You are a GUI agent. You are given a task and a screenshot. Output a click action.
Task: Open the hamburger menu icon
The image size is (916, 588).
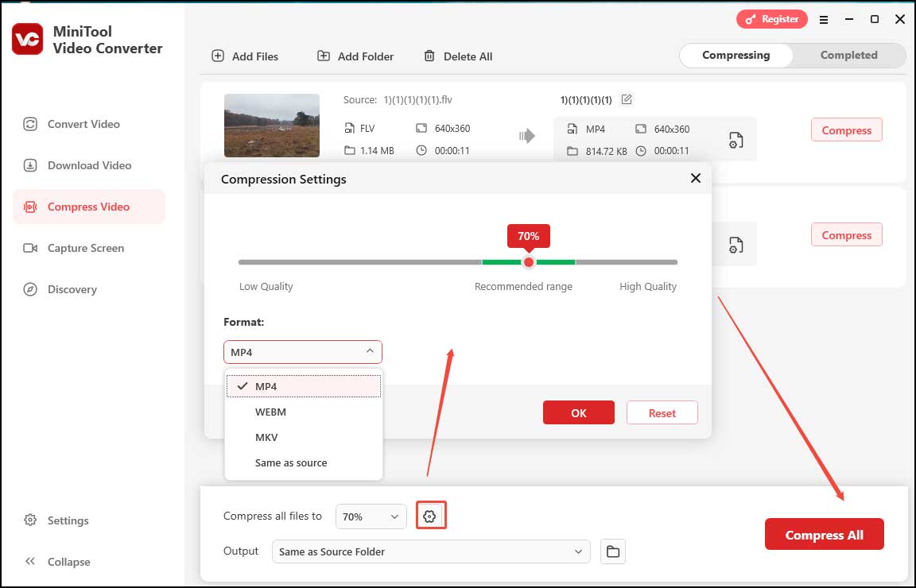(x=824, y=20)
